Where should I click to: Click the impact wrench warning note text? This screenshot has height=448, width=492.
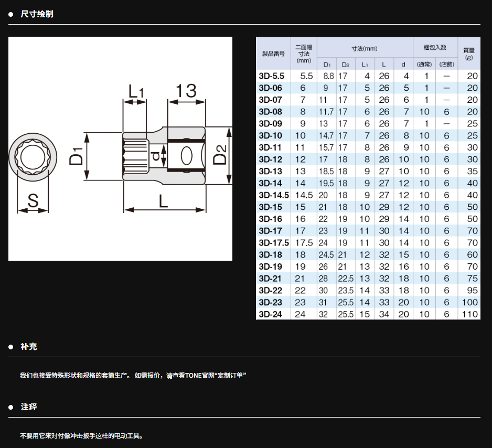(81, 436)
